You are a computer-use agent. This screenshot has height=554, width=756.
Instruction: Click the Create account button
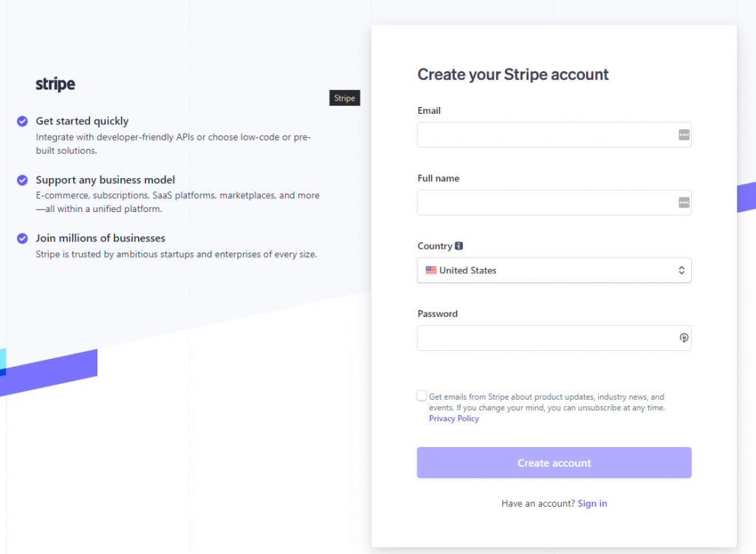pos(554,463)
